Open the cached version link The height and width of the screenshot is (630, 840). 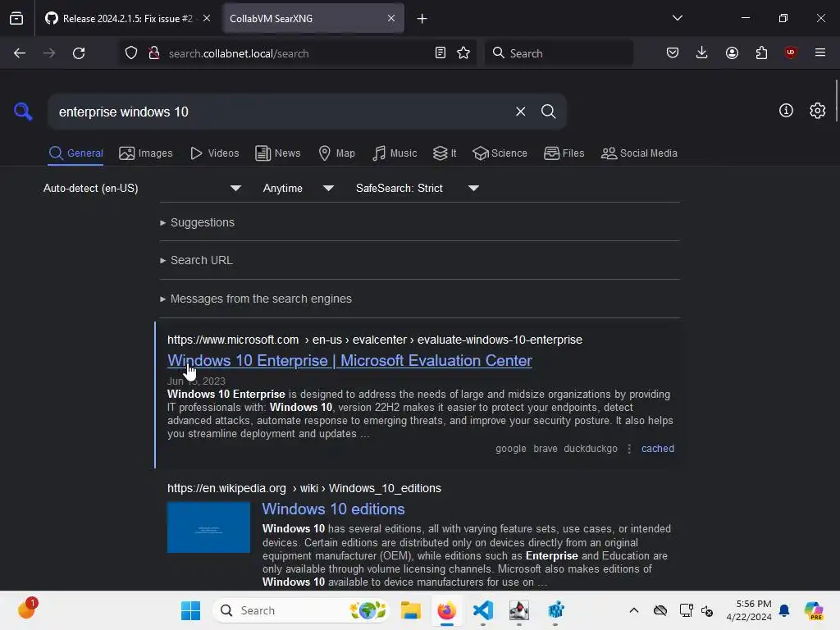(x=657, y=449)
